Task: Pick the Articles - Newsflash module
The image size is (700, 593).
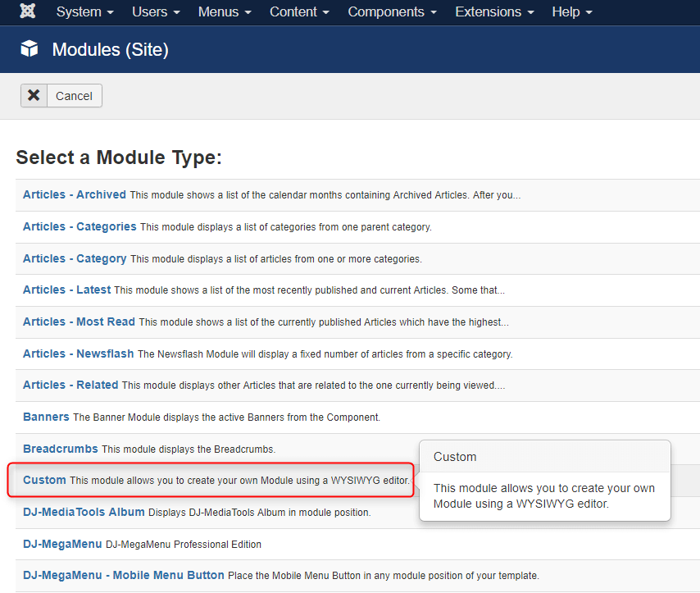Action: click(x=78, y=354)
